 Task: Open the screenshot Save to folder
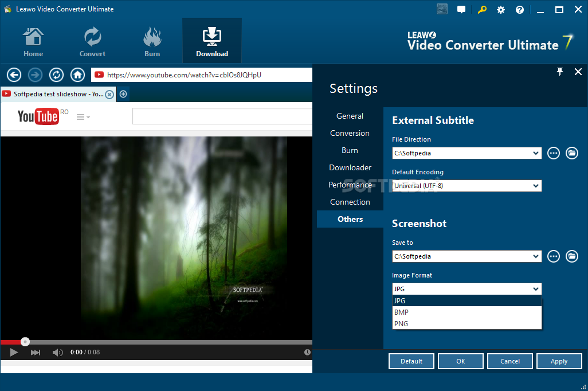pyautogui.click(x=572, y=256)
